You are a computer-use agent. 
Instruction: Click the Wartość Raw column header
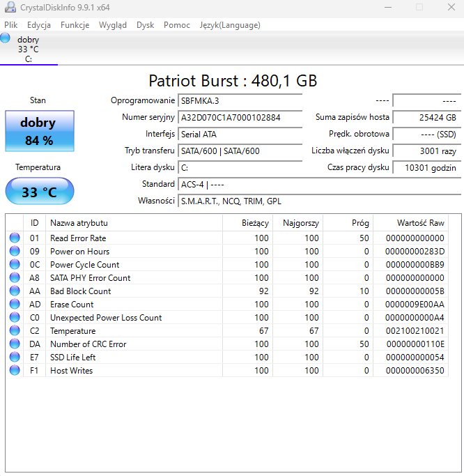point(410,223)
